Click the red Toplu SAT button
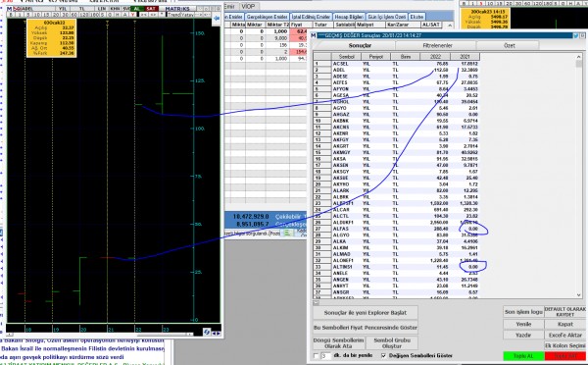Image resolution: width=588 pixels, height=365 pixels. (x=565, y=356)
